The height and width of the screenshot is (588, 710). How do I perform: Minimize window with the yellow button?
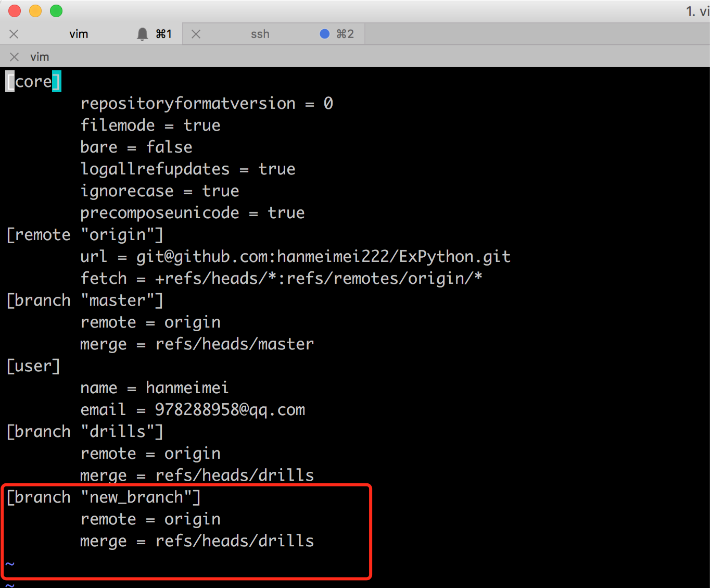[35, 11]
